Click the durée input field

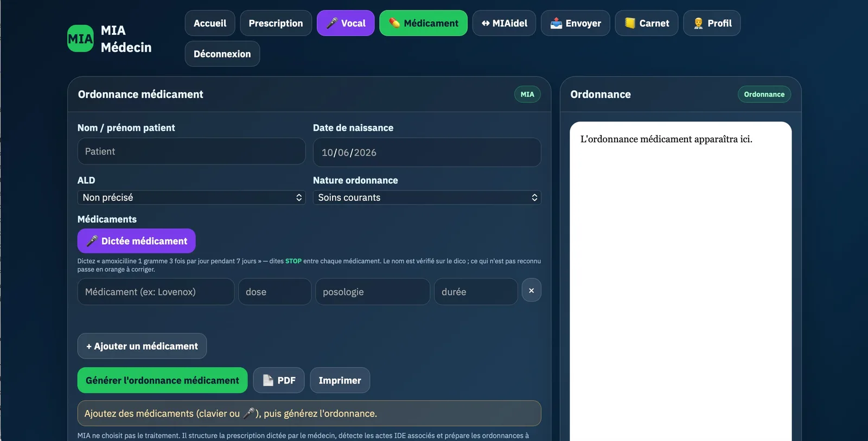tap(476, 292)
